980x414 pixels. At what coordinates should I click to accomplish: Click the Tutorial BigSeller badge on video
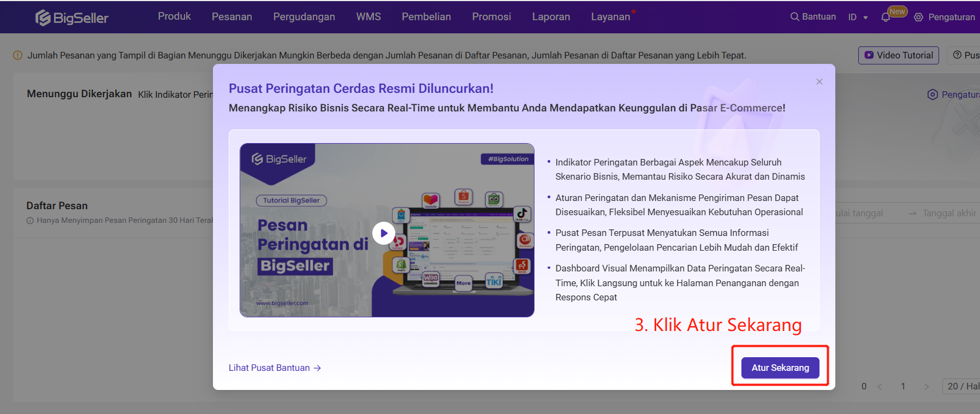(x=292, y=200)
